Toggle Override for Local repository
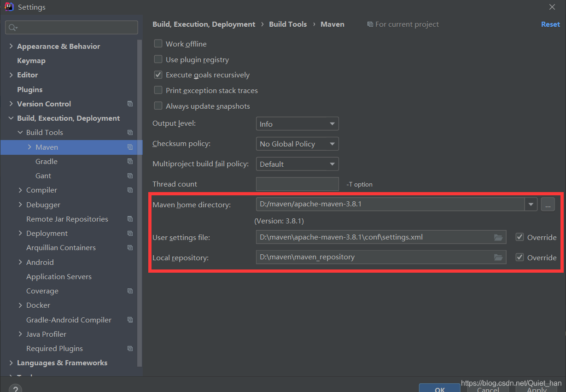 (x=519, y=257)
